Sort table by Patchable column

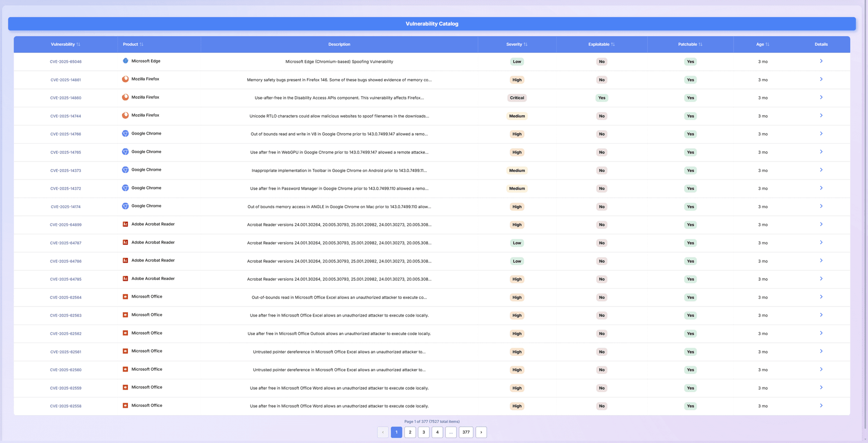[690, 44]
